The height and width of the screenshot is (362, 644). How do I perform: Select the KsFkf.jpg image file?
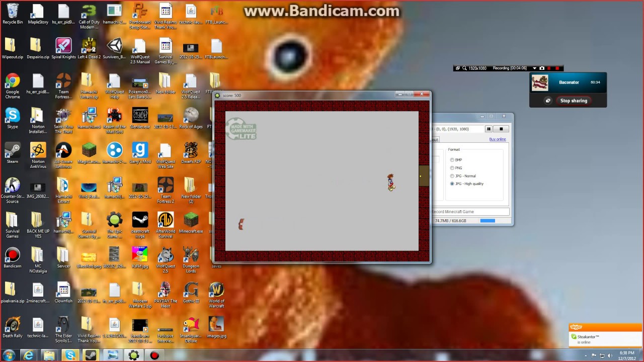tap(140, 258)
